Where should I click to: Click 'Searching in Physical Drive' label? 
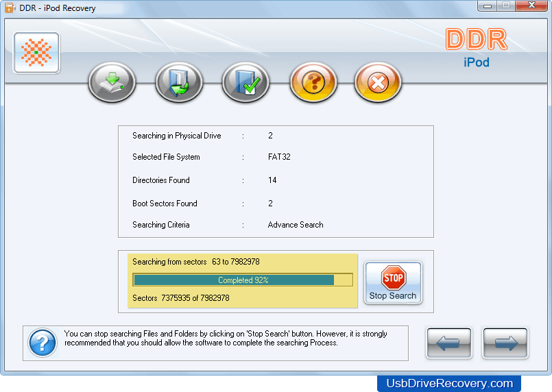click(177, 136)
